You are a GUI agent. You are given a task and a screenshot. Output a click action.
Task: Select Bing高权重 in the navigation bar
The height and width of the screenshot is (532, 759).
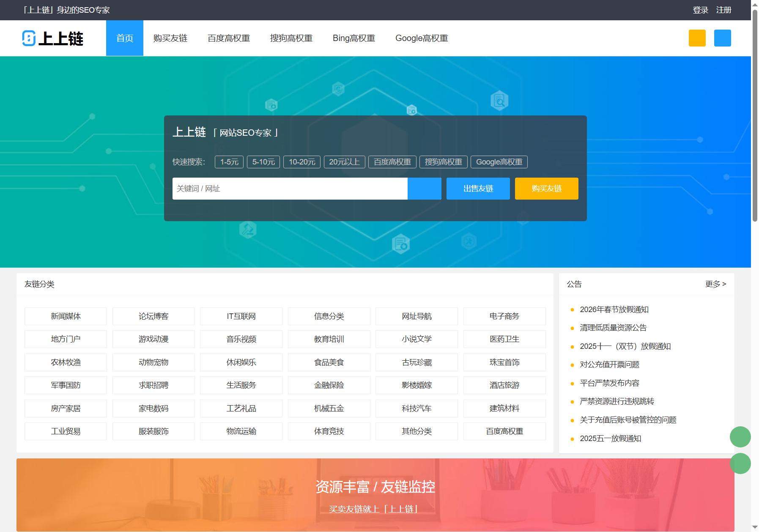click(x=354, y=38)
